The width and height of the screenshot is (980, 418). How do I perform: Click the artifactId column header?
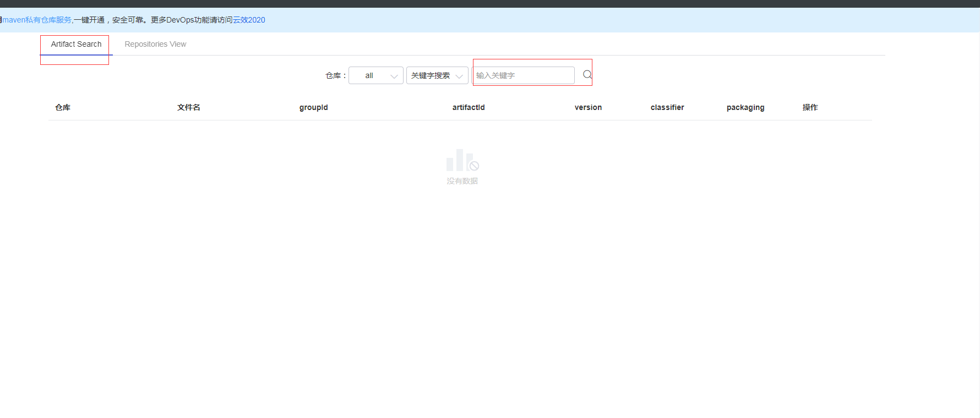[469, 107]
